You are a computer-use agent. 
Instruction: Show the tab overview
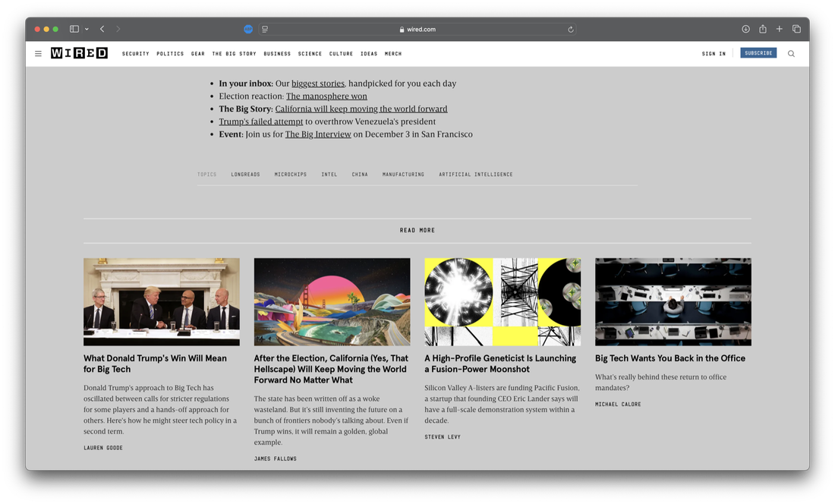click(796, 30)
